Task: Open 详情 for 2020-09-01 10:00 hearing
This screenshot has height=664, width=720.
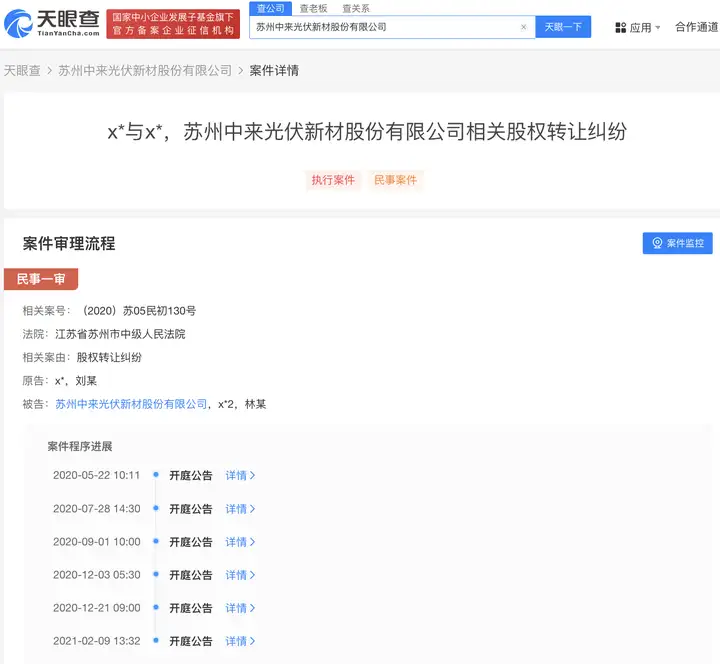Action: coord(240,542)
